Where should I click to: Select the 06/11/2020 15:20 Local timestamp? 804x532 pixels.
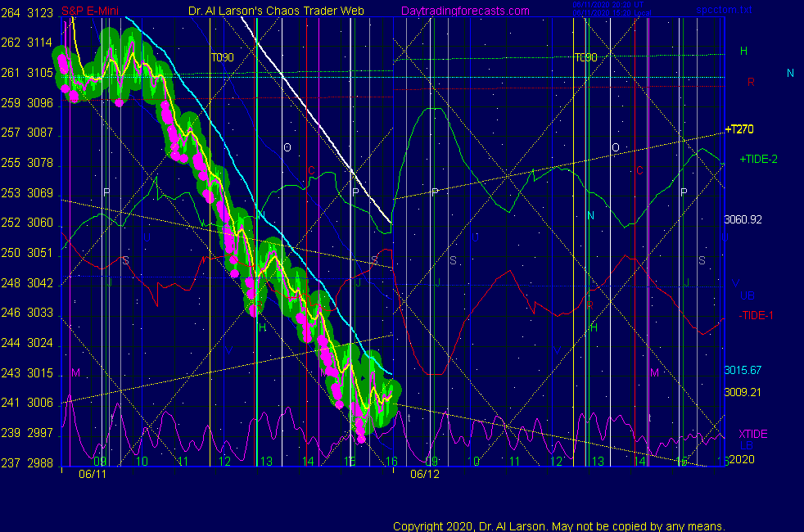(612, 13)
